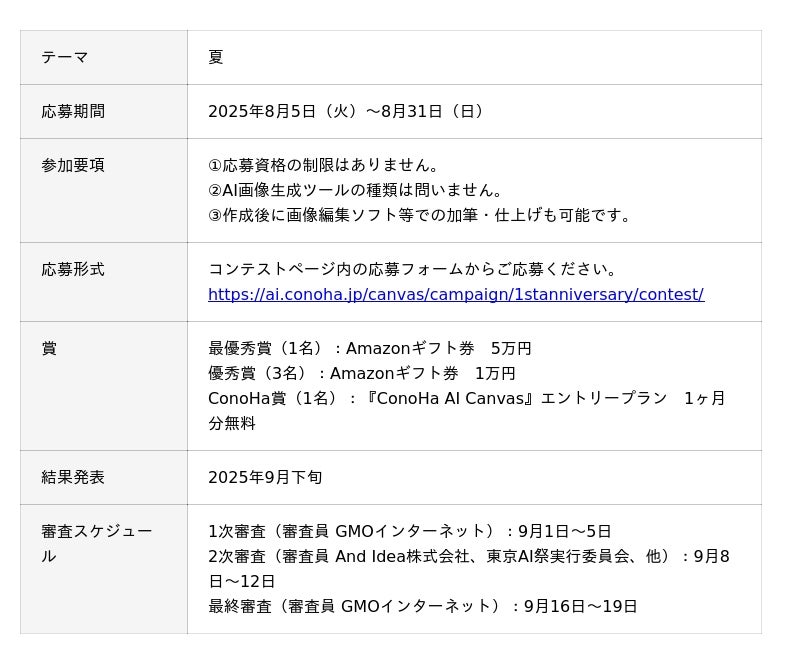Click the 1次審査 GMOインターネット schedule line
The image size is (800, 664).
pyautogui.click(x=409, y=532)
